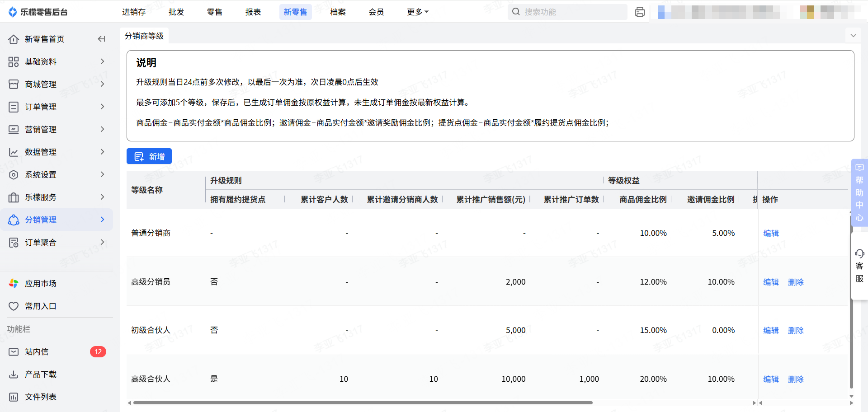Click the 新增 button
Image resolution: width=868 pixels, height=412 pixels.
[x=149, y=156]
